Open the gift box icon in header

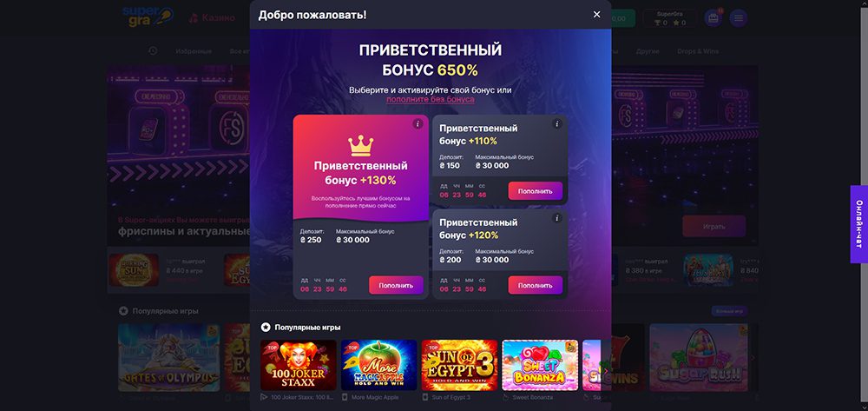pos(713,18)
